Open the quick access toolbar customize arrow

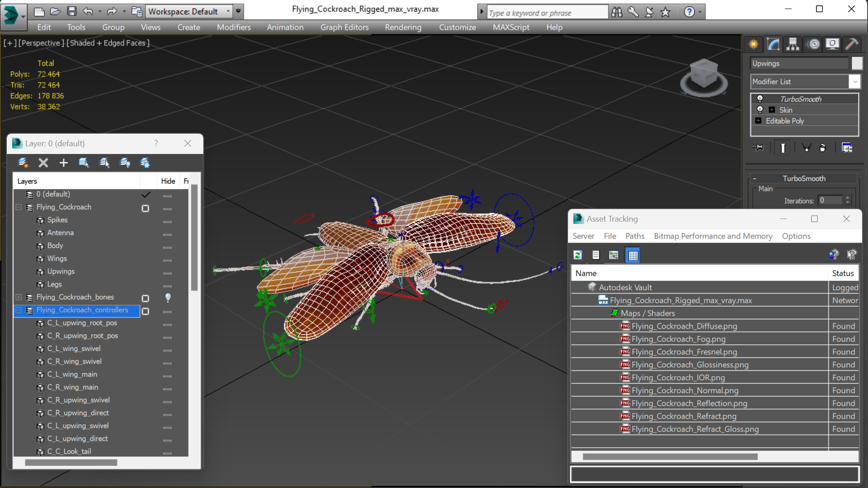tap(238, 11)
